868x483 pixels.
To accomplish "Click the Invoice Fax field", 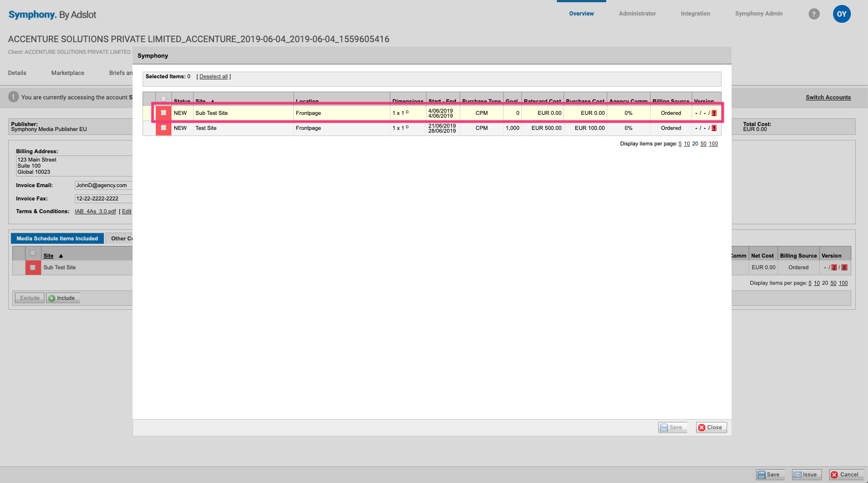I will (104, 199).
